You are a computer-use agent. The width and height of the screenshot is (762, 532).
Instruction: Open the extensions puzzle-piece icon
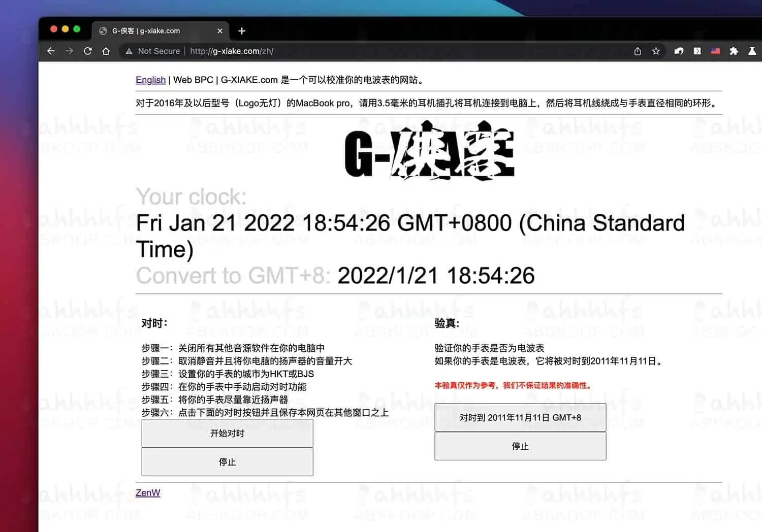point(734,51)
